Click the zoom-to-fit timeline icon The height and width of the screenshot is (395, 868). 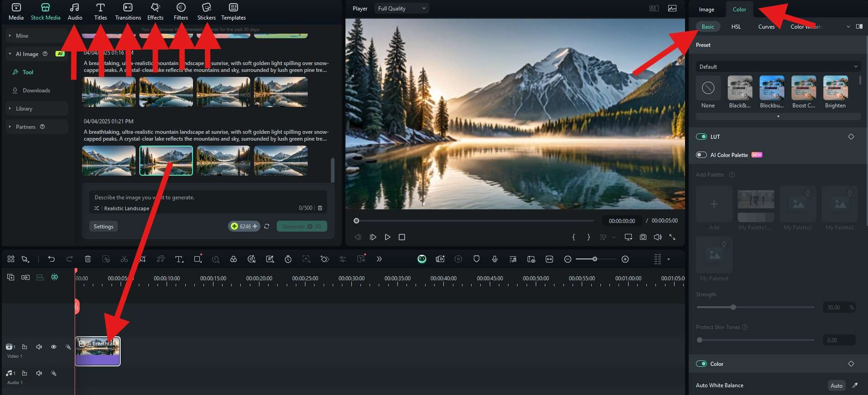(x=549, y=259)
